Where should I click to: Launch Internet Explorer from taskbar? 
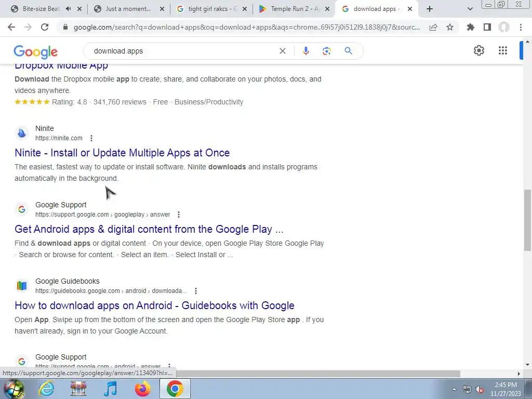(46, 389)
